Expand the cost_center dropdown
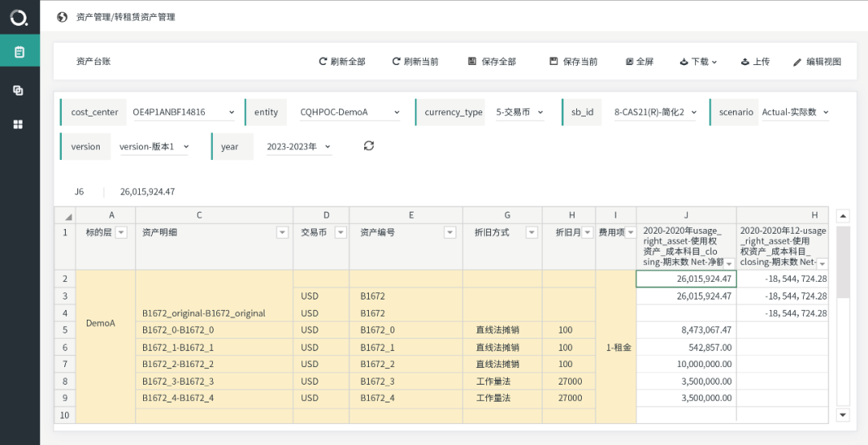Image resolution: width=868 pixels, height=445 pixels. click(x=231, y=112)
